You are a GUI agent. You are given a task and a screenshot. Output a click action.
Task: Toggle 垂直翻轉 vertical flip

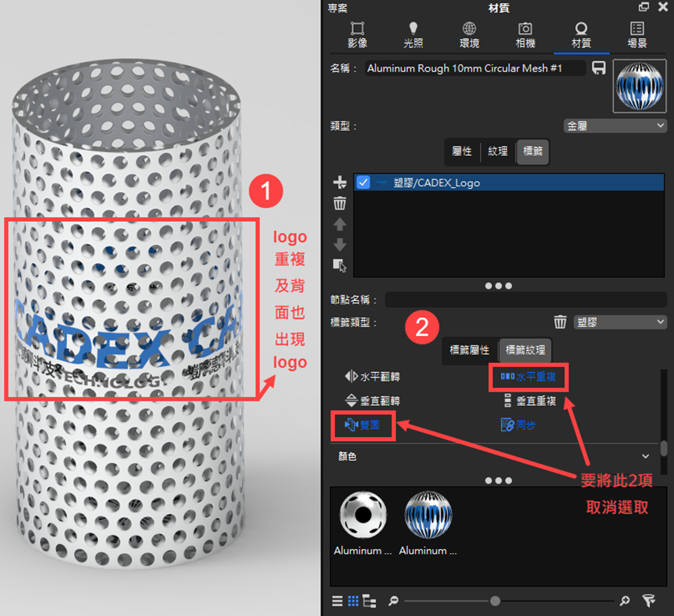[x=373, y=401]
